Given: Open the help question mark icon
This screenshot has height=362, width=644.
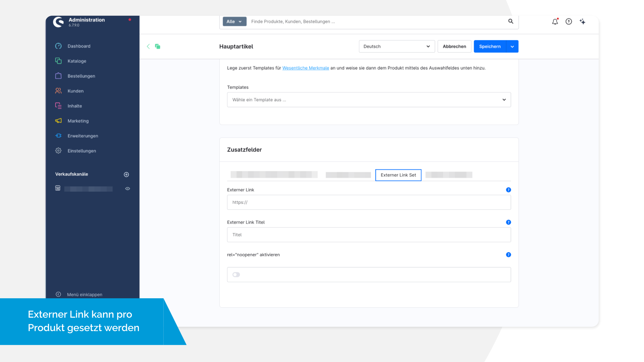Looking at the screenshot, I should pyautogui.click(x=569, y=21).
